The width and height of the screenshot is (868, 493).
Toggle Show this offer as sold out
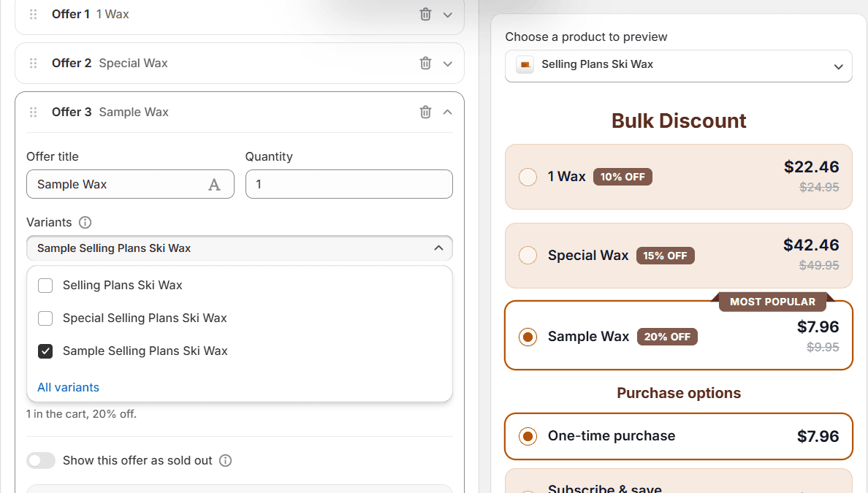(x=41, y=460)
